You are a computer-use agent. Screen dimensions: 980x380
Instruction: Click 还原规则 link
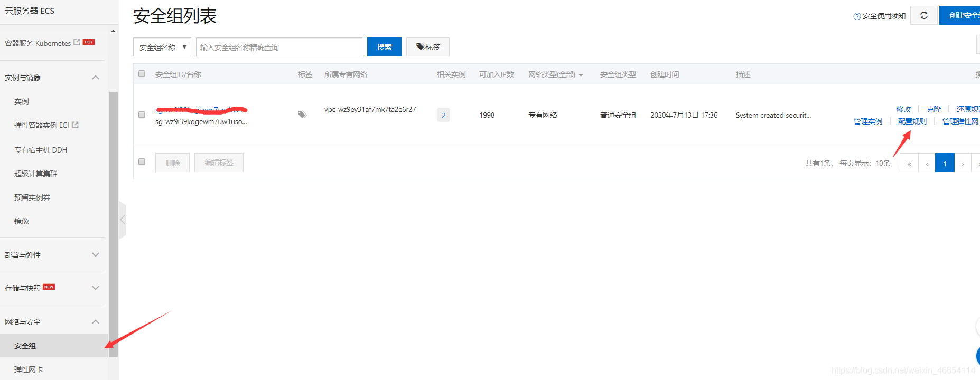point(968,109)
